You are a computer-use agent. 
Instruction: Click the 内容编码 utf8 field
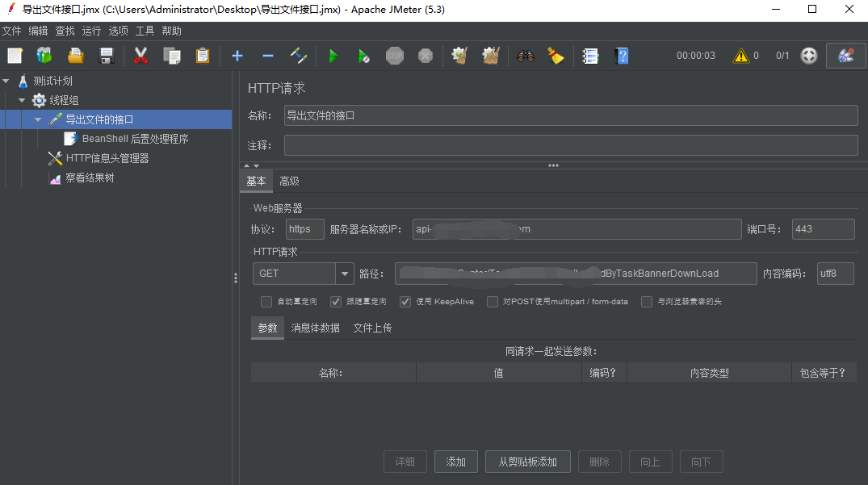(x=836, y=274)
